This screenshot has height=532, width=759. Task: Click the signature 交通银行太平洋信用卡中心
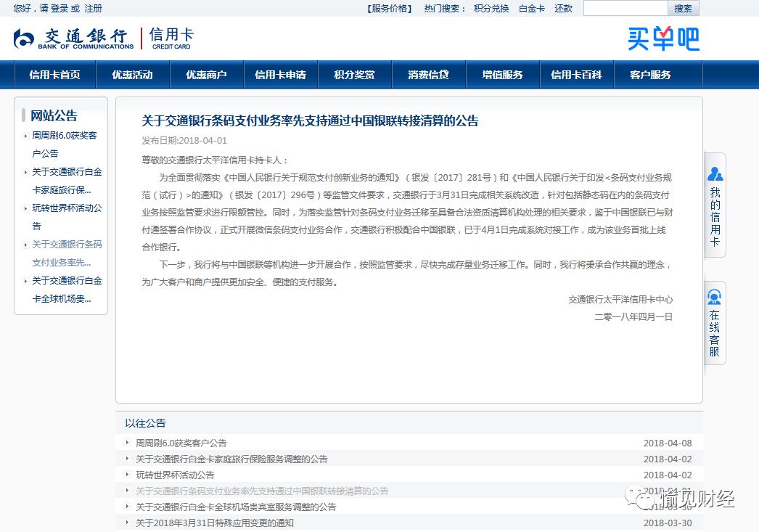coord(620,300)
